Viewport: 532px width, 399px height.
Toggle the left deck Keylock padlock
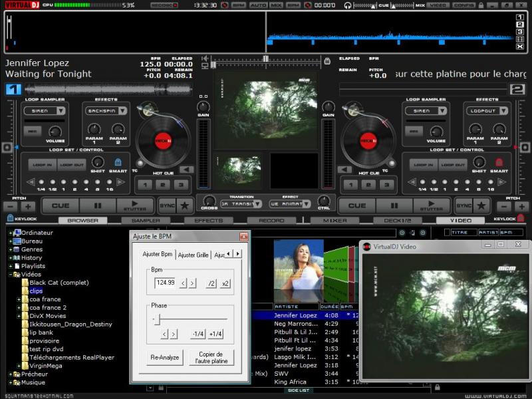tap(9, 219)
